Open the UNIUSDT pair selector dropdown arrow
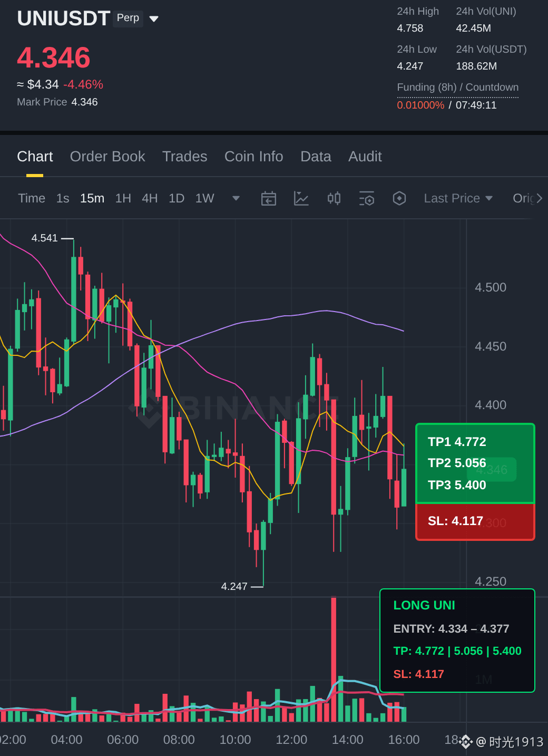The image size is (548, 756). click(154, 19)
